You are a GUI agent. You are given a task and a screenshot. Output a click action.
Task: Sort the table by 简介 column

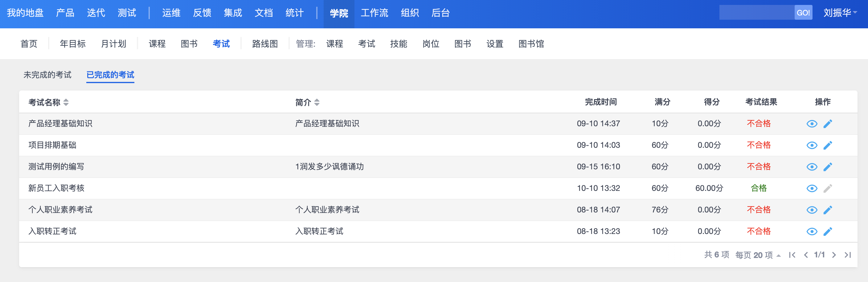317,102
